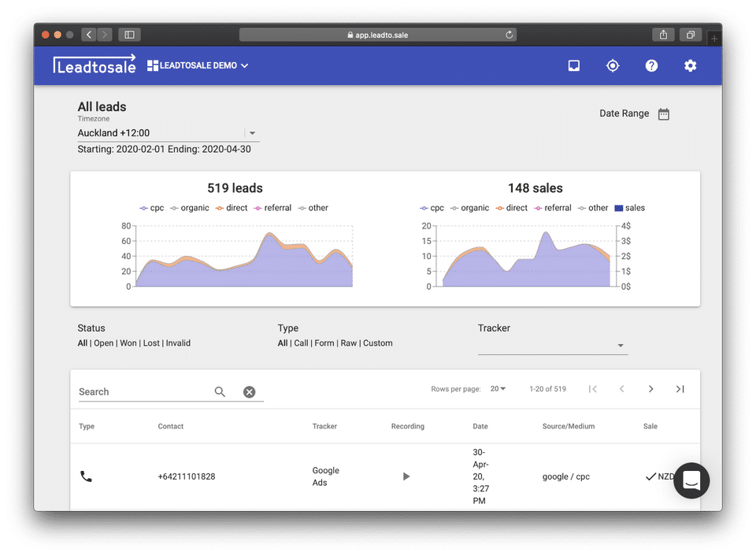Open the help question mark icon
Image resolution: width=756 pixels, height=556 pixels.
651,65
